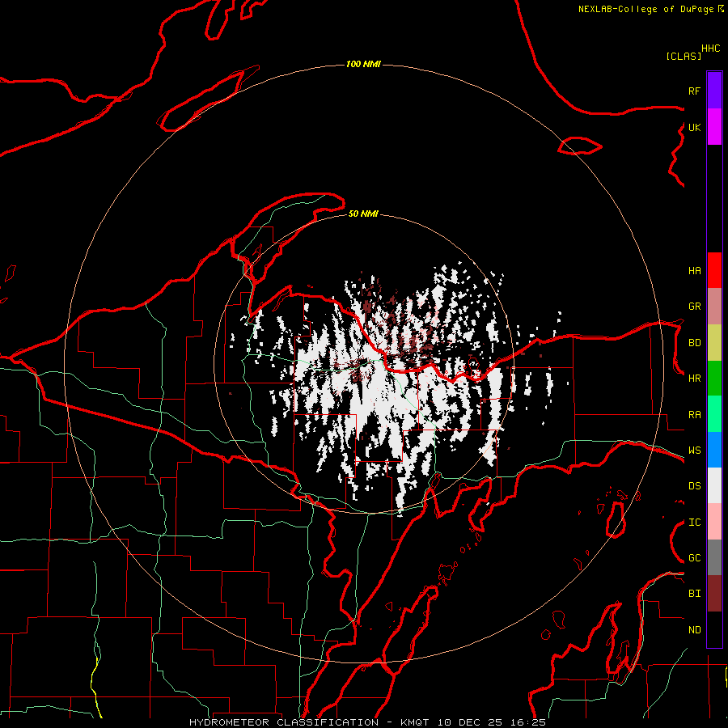Click the GR legend label

pos(694,307)
